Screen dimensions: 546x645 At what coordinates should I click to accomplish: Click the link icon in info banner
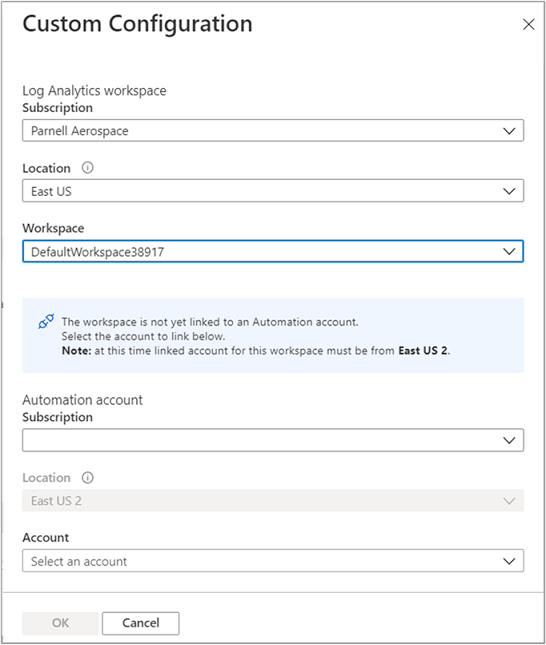46,322
